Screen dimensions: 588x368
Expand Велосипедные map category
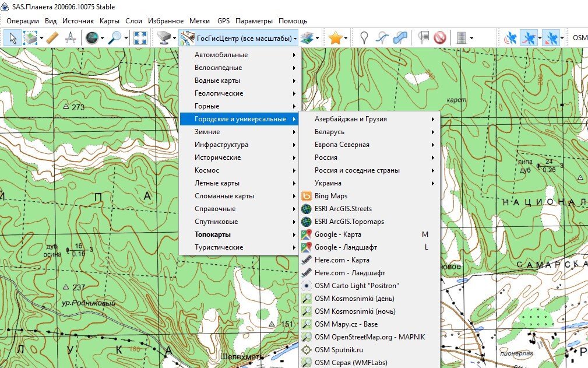(240, 68)
